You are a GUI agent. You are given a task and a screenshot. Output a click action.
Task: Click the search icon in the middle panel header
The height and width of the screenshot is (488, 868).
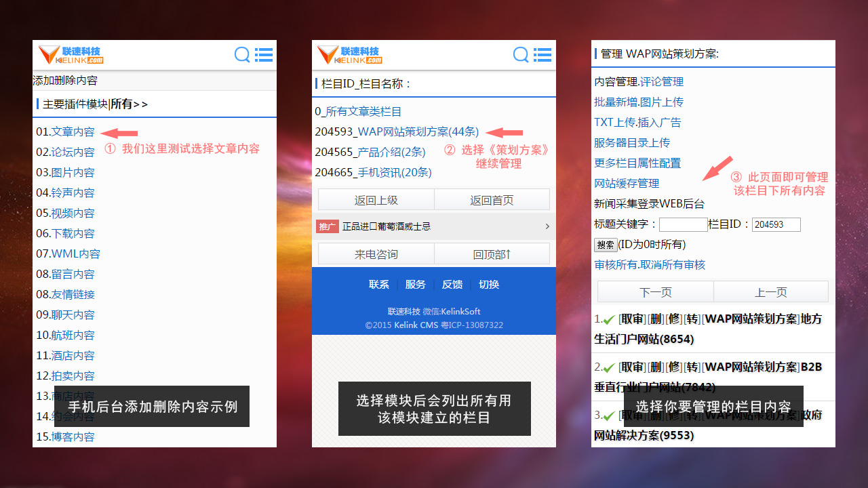pyautogui.click(x=521, y=55)
